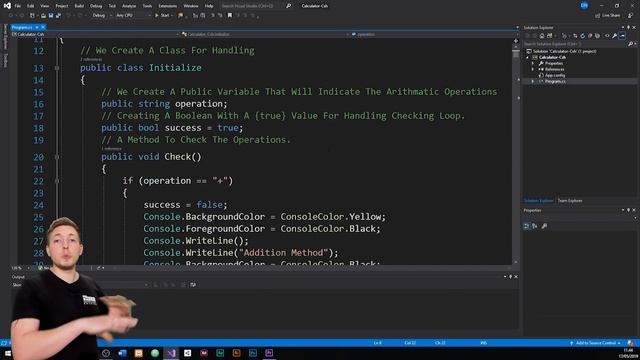Viewport: 640px width, 360px height.
Task: Open the Tools menu
Action: click(147, 6)
